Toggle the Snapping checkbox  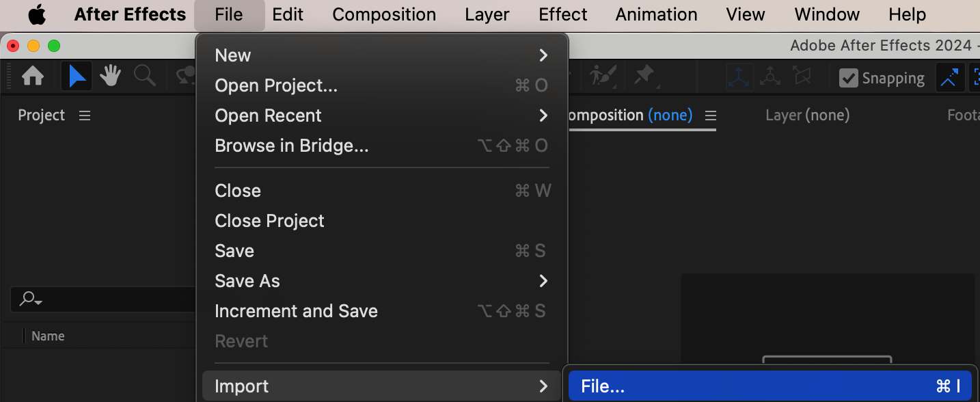pos(848,78)
